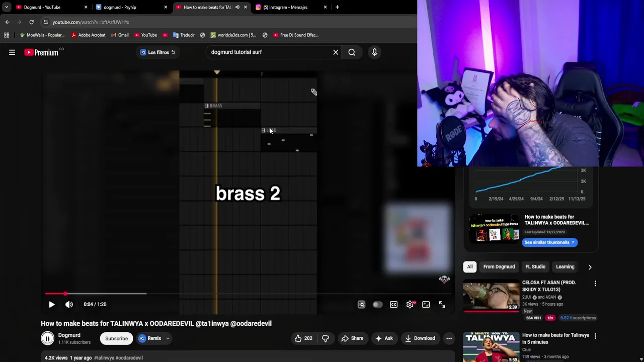Open CELOSA FT ASAN video thumbnail

point(491,296)
